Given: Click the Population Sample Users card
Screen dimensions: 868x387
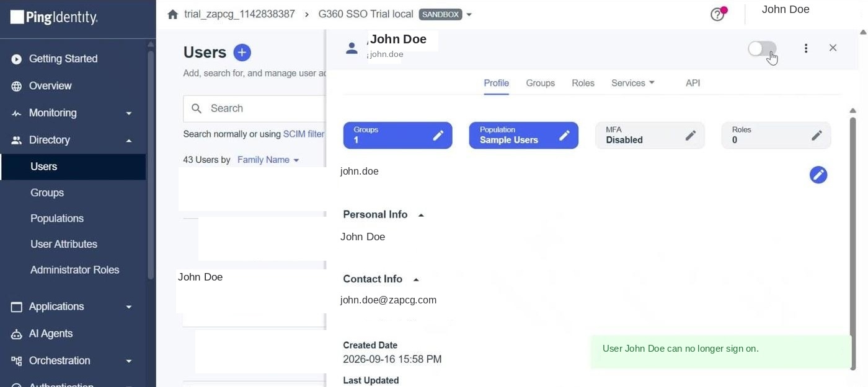Looking at the screenshot, I should pyautogui.click(x=523, y=136).
